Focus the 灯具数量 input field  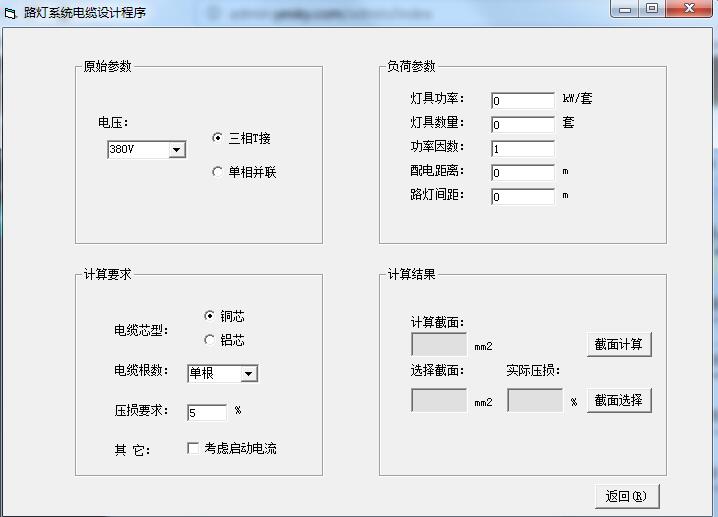[x=522, y=125]
